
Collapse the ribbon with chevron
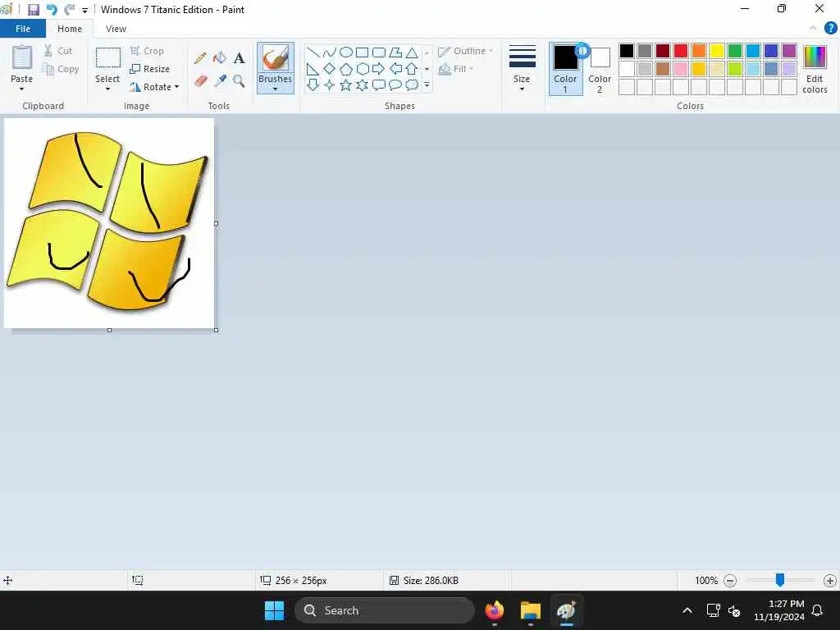coord(813,29)
